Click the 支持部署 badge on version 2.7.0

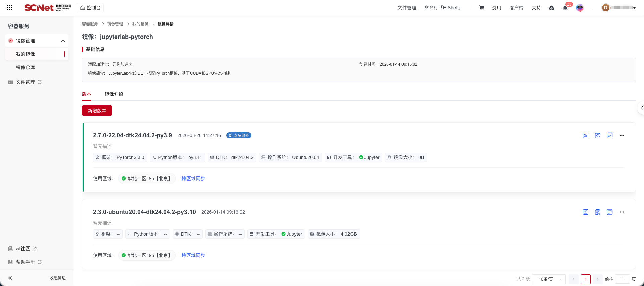(239, 135)
